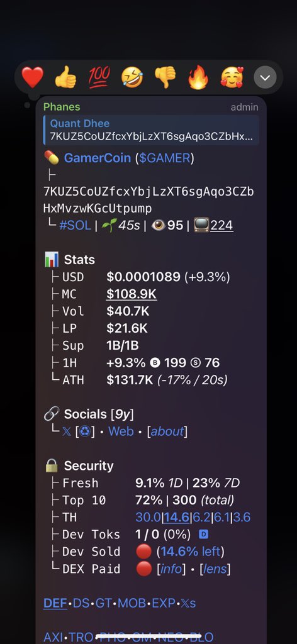Open the $108.9K market cap link
Image resolution: width=297 pixels, height=644 pixels.
tap(132, 294)
